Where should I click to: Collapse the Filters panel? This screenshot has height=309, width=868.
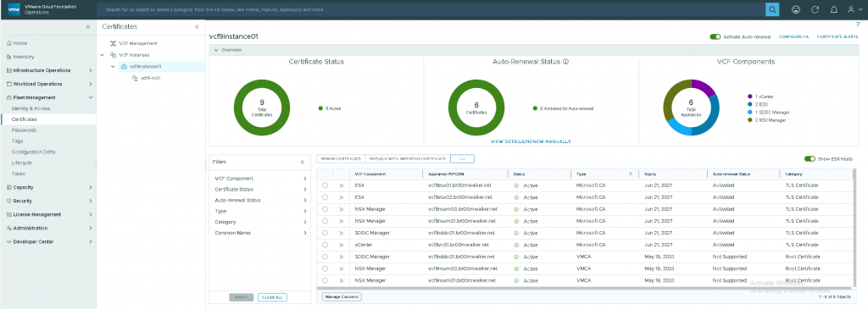coord(303,162)
